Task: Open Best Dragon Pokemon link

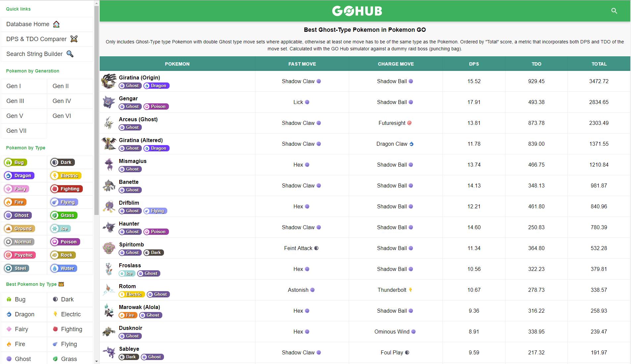Action: point(24,314)
